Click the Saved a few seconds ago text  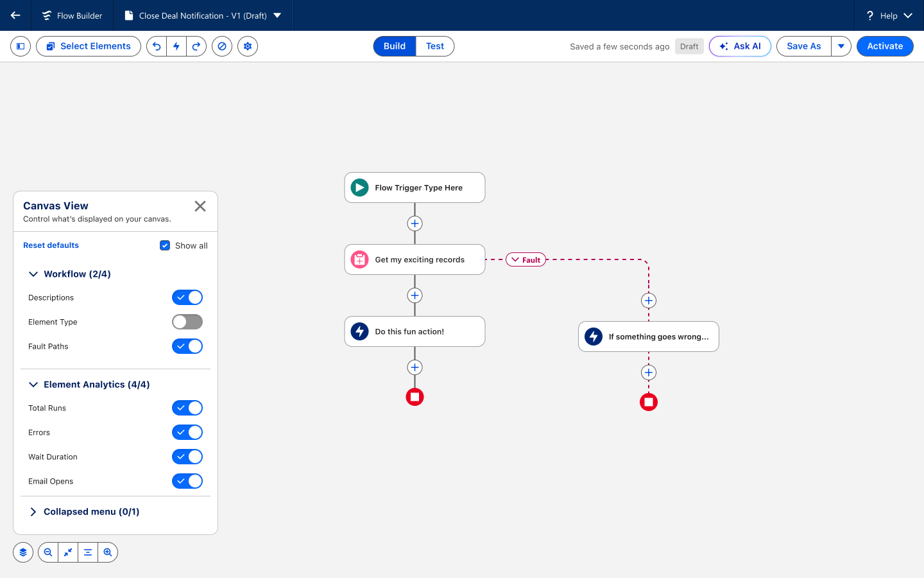[619, 46]
